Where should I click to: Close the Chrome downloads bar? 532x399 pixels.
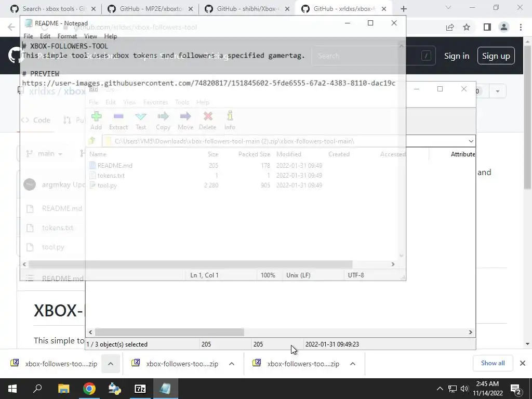[523, 363]
